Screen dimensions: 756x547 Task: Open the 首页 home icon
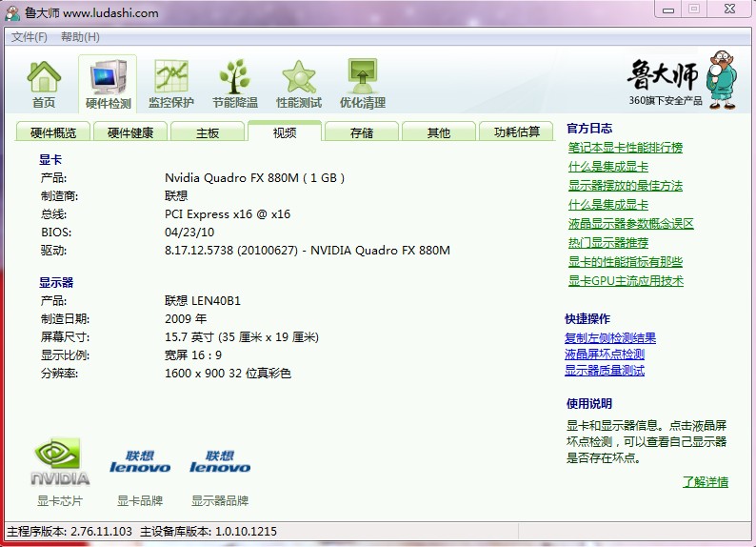pyautogui.click(x=44, y=84)
